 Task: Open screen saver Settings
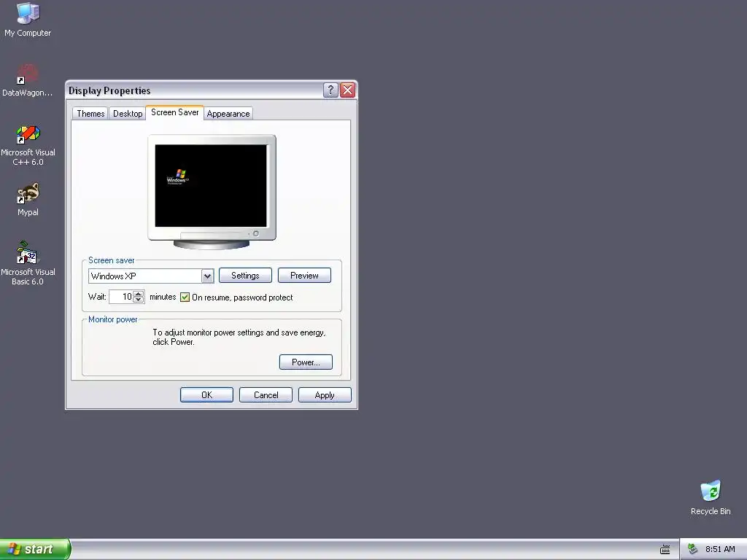tap(245, 275)
